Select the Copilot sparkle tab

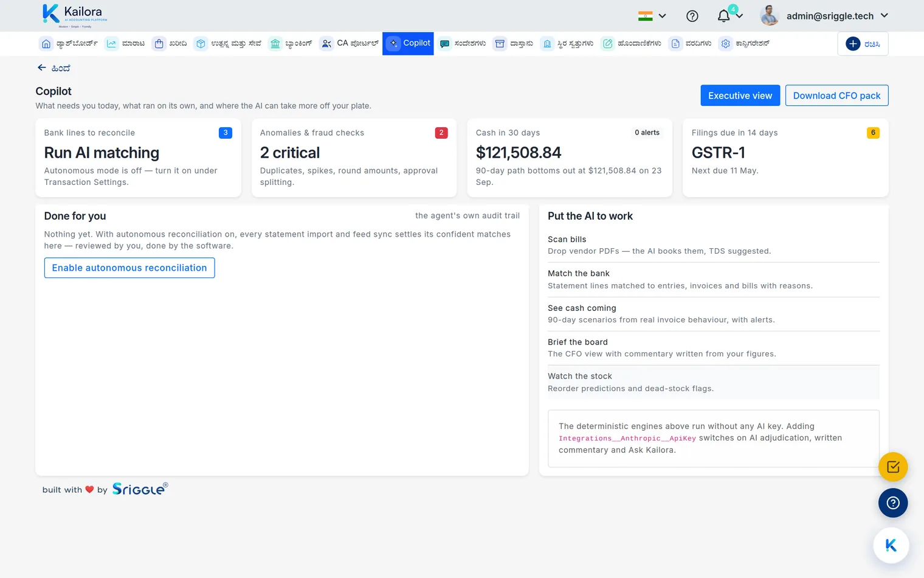pos(408,43)
